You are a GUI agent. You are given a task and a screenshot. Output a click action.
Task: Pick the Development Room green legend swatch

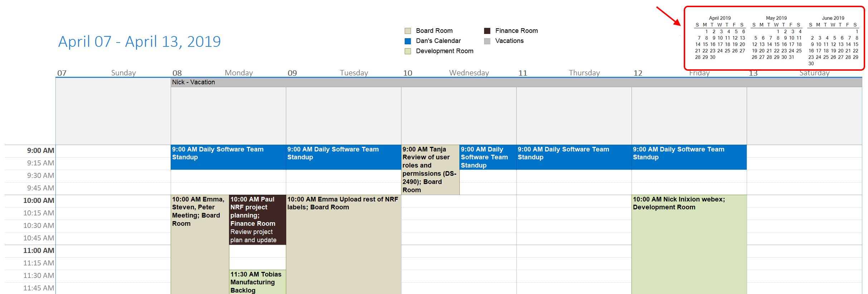[x=408, y=51]
